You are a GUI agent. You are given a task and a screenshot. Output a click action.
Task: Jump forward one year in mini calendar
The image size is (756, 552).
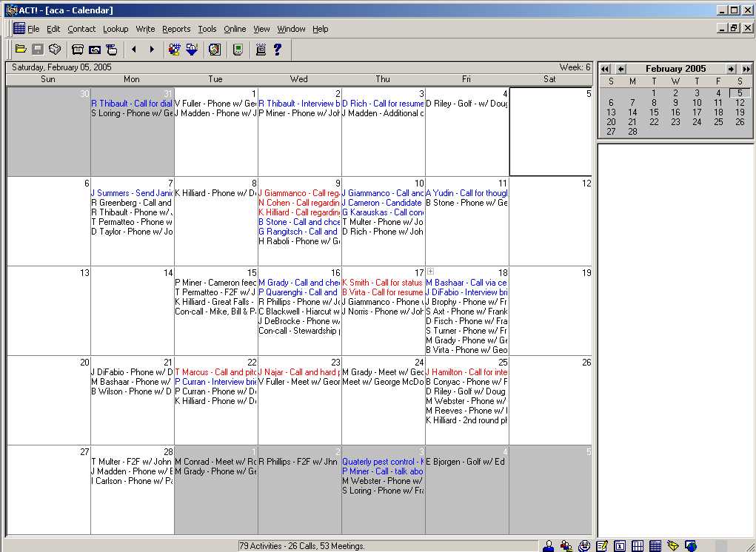tap(746, 70)
